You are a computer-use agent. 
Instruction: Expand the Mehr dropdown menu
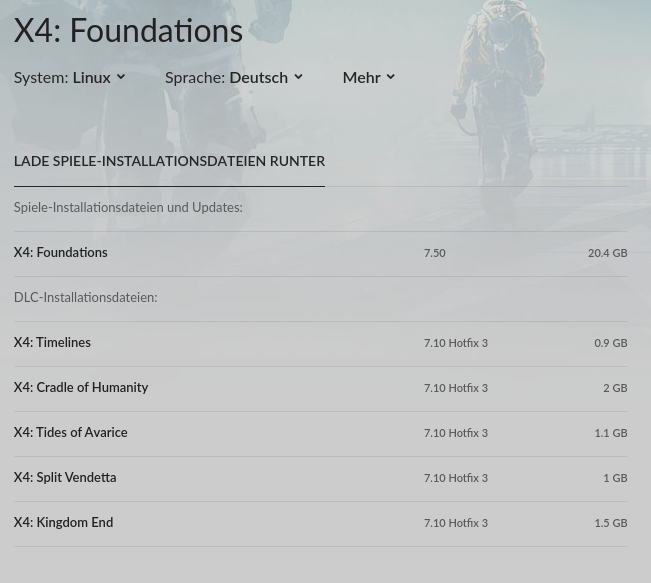[x=369, y=78]
